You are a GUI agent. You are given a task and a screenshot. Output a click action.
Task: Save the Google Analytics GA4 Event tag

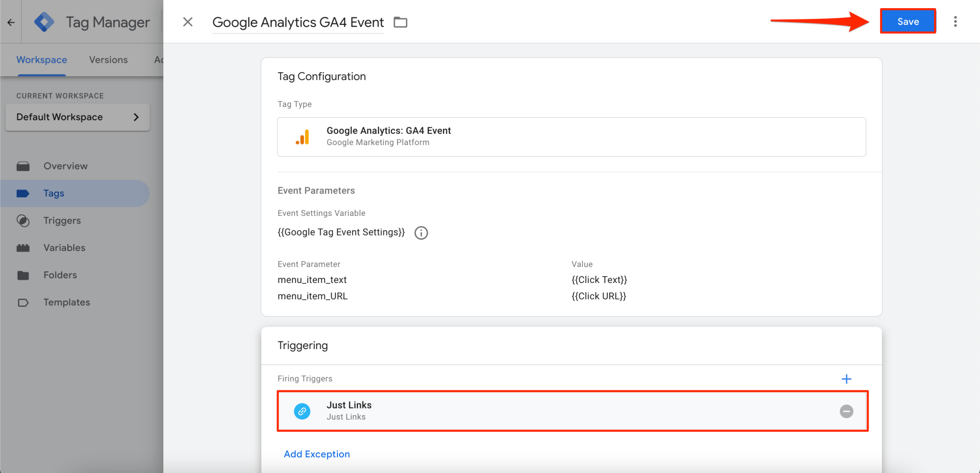[908, 21]
